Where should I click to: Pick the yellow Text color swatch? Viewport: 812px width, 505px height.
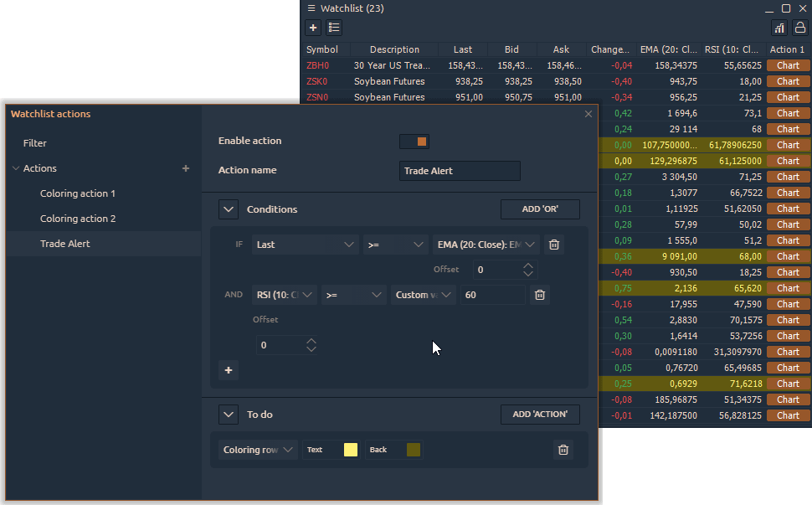point(351,450)
